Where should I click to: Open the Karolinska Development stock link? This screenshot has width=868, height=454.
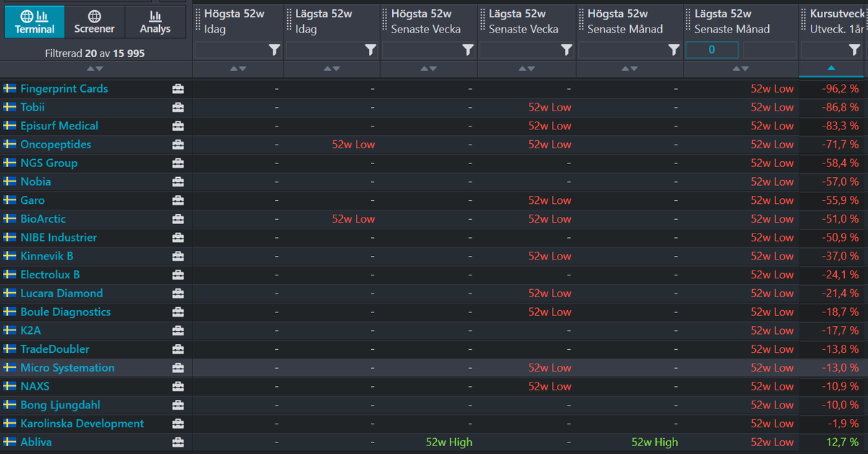(82, 424)
